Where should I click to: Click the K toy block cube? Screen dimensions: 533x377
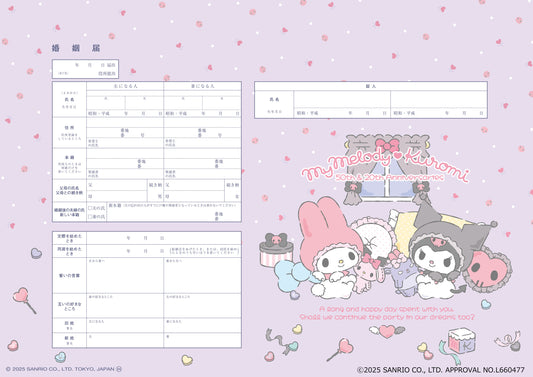[x=461, y=341]
